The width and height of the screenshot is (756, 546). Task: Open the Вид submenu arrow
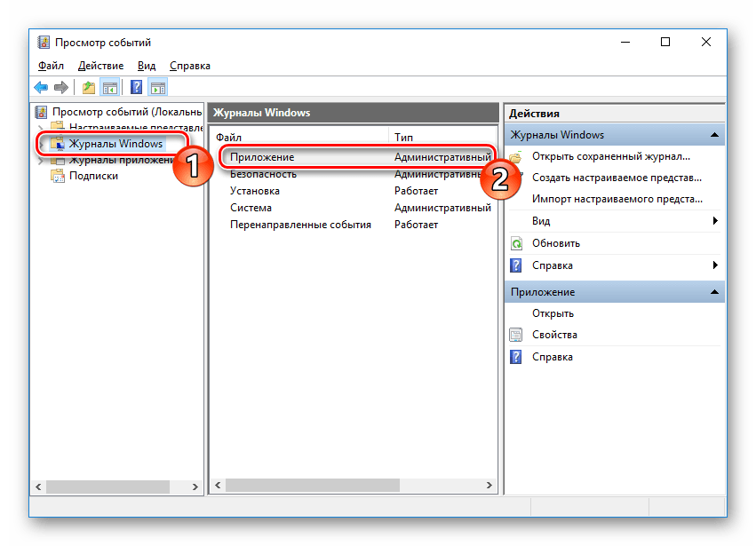[x=714, y=221]
